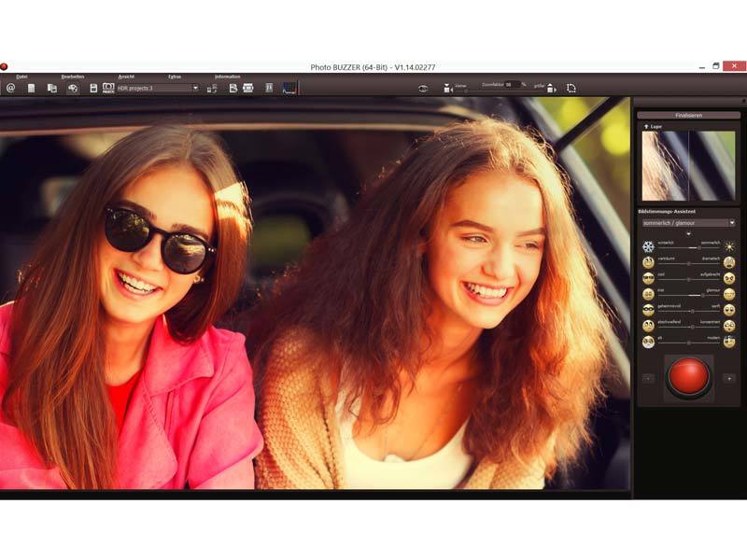This screenshot has height=560, width=747.
Task: Click the konzentriert smiley icon
Action: [x=729, y=326]
